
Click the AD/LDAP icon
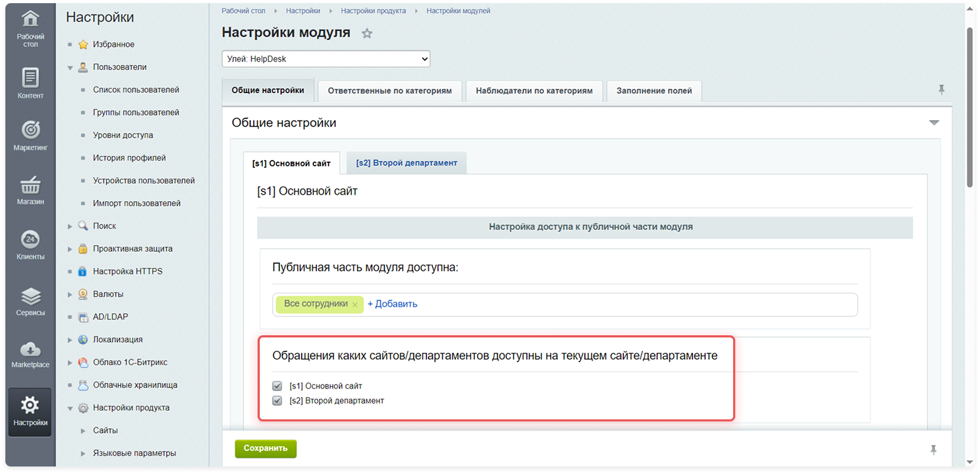[x=83, y=317]
